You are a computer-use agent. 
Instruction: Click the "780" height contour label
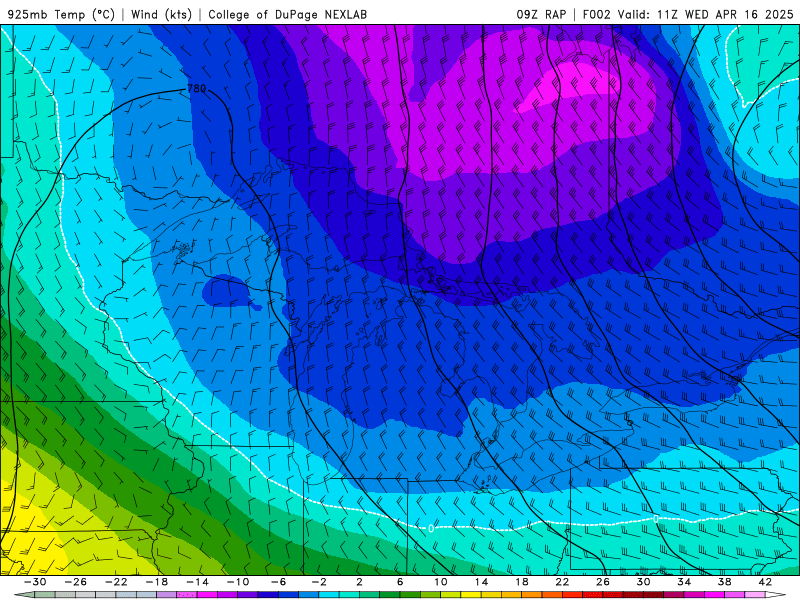(196, 88)
